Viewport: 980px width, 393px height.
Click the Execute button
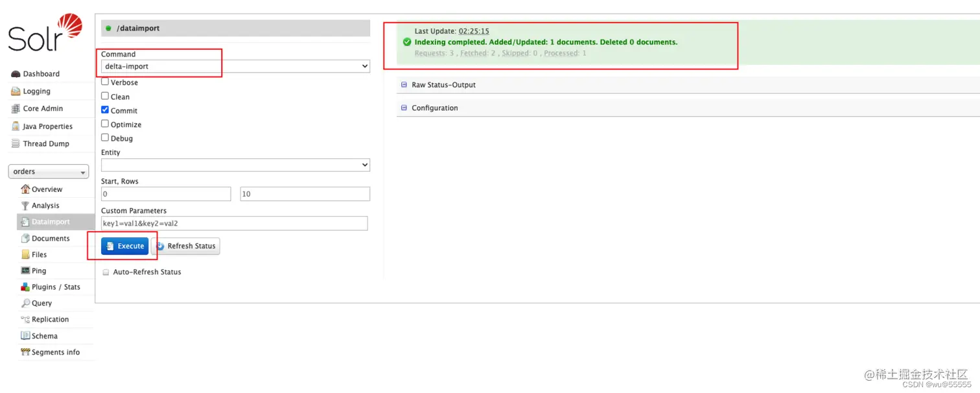[124, 246]
